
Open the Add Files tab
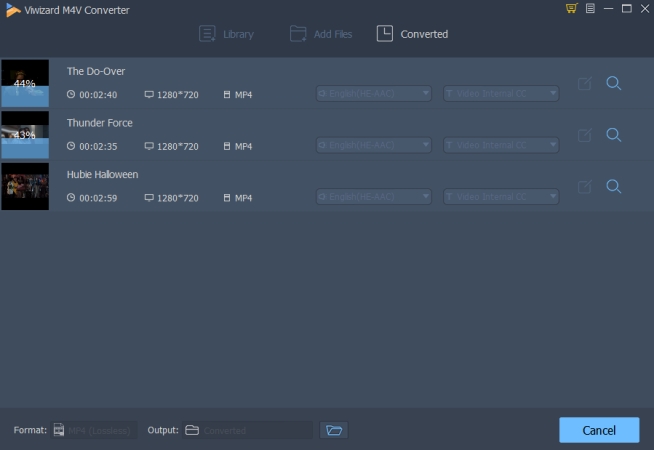point(321,34)
